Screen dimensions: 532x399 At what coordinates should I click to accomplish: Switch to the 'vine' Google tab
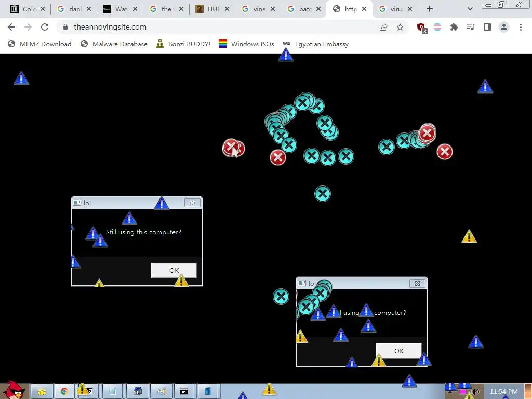pos(255,9)
